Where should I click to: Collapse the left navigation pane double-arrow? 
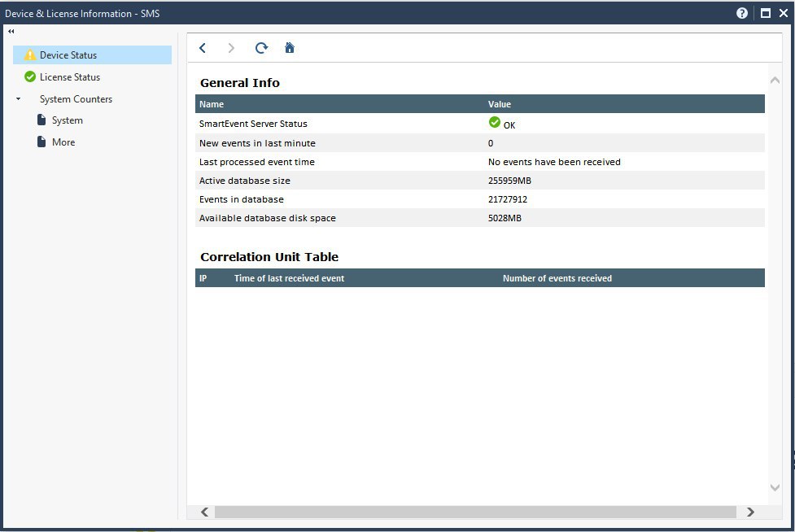11,32
